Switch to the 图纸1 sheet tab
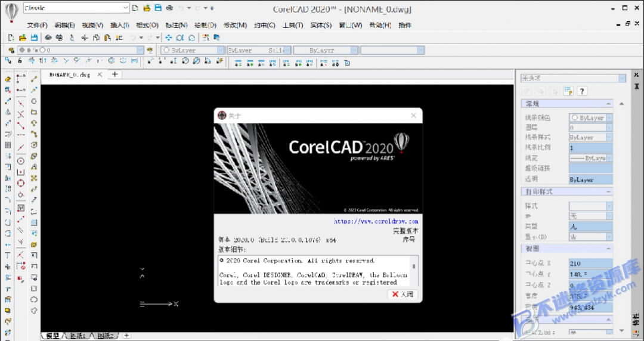This screenshot has width=644, height=341. [78, 336]
